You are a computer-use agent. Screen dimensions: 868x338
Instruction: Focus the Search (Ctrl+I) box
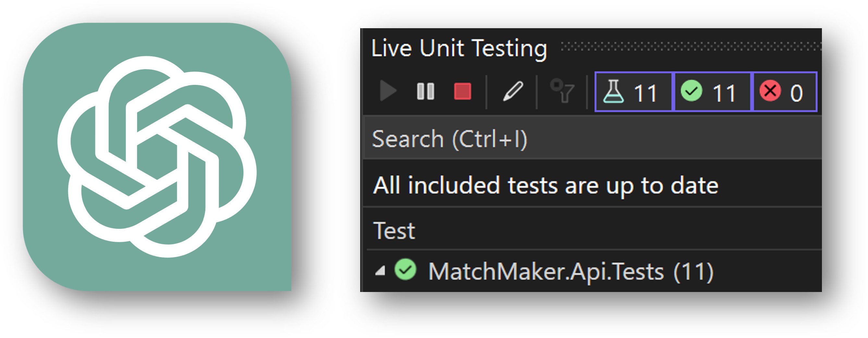[593, 138]
